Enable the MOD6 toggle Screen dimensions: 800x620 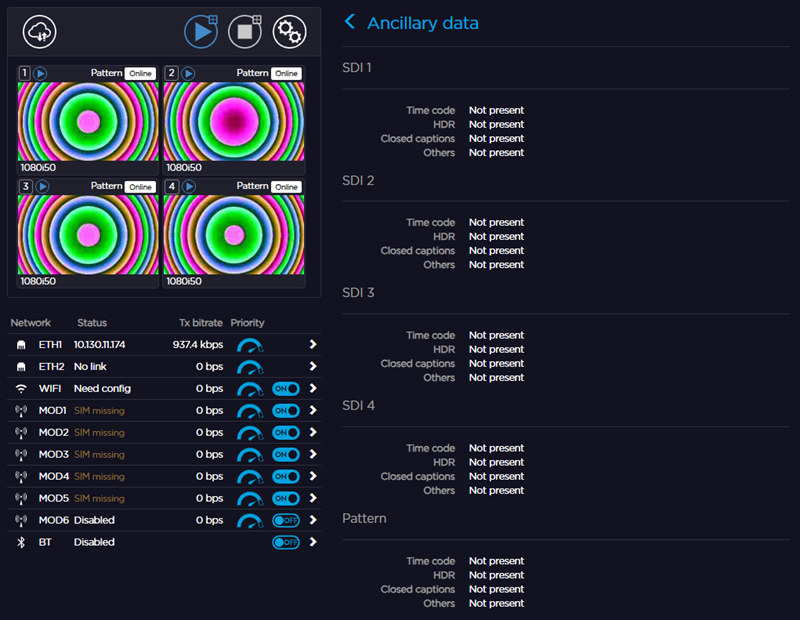pyautogui.click(x=284, y=520)
